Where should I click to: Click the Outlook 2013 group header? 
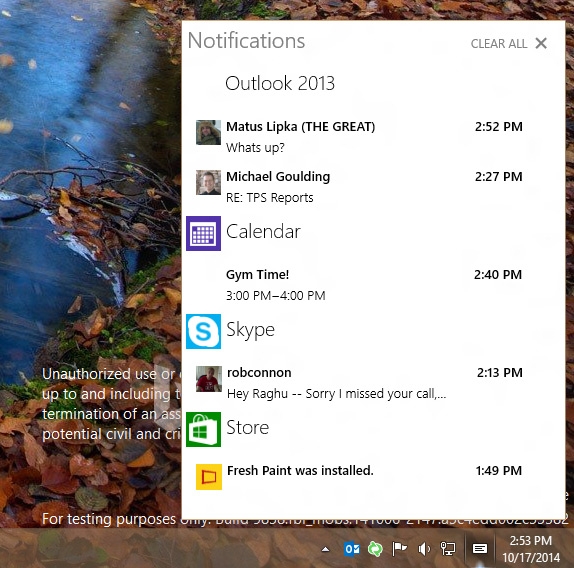280,83
